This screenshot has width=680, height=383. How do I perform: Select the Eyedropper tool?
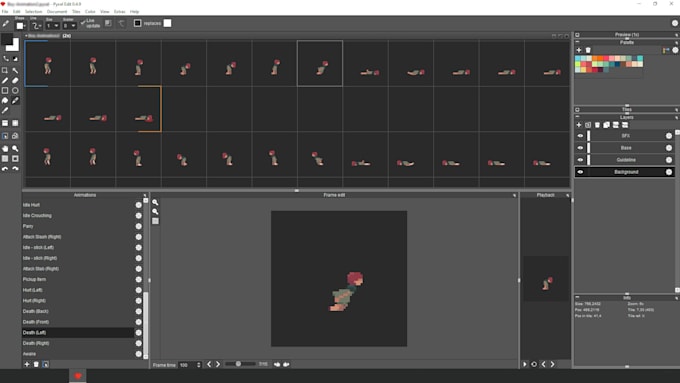pyautogui.click(x=5, y=111)
